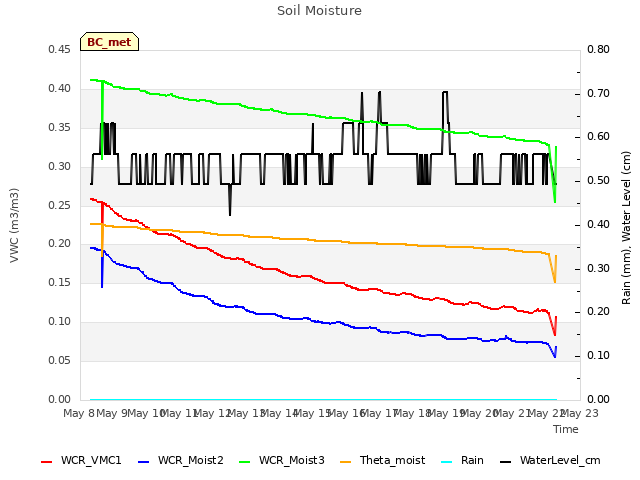Click the blue WCR_Moist2 legend swatch
The height and width of the screenshot is (480, 640).
click(x=144, y=462)
